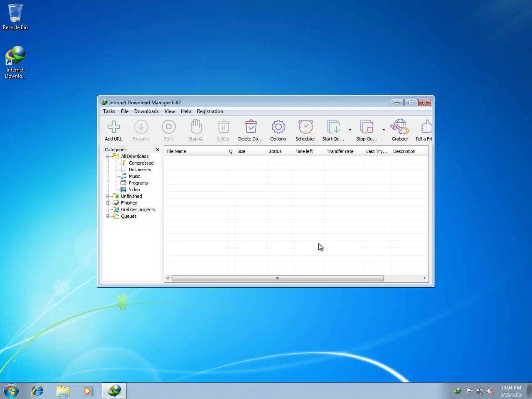Open the Downloads menu
Screen dimensions: 532x399
click(x=146, y=111)
